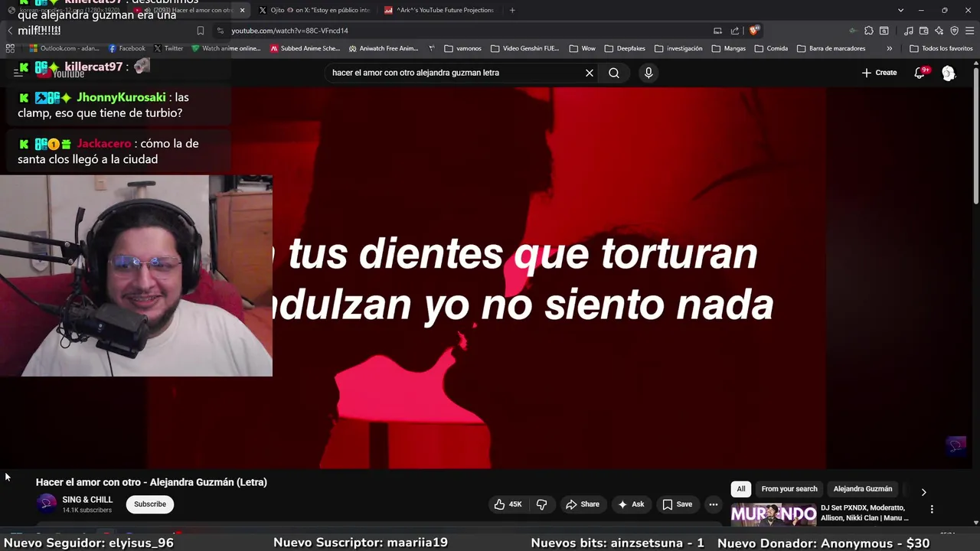Expand the Deepfakes bookmark folder

coord(625,48)
